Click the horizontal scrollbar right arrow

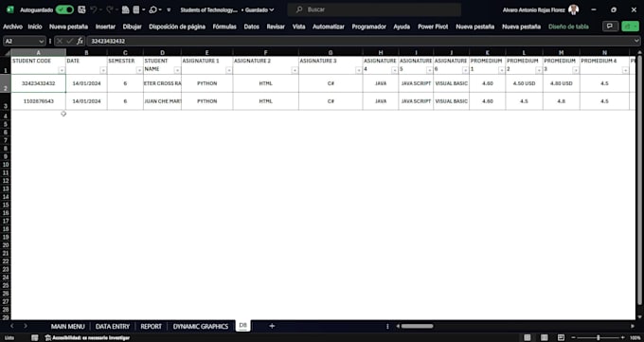coord(633,326)
